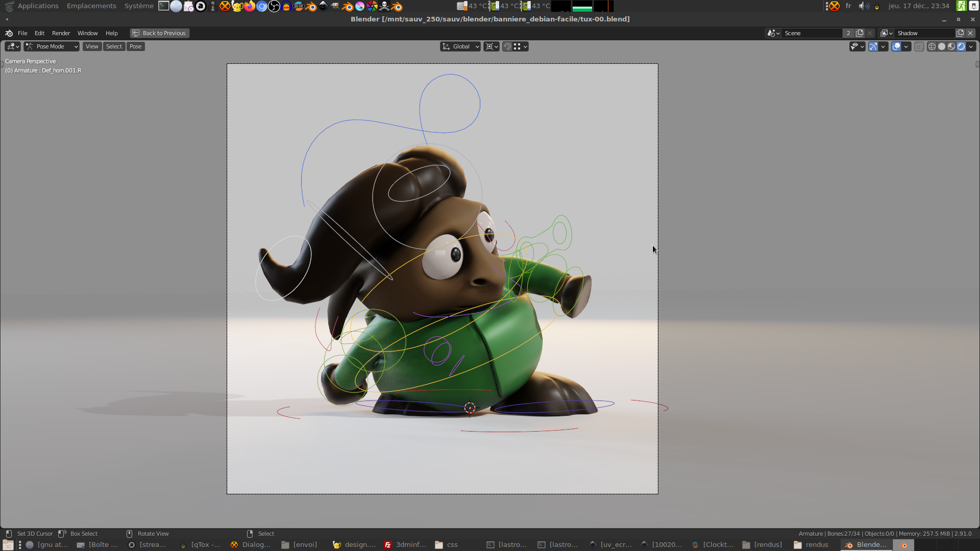Open the Emplacements system menu
The height and width of the screenshot is (551, 980).
pos(91,6)
